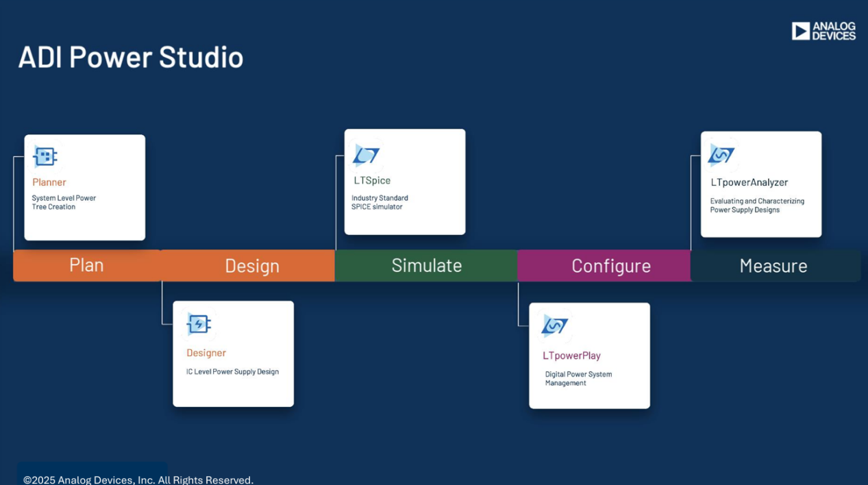Image resolution: width=868 pixels, height=485 pixels.
Task: Open the LTpowerAnalyzer title link
Action: coord(749,182)
